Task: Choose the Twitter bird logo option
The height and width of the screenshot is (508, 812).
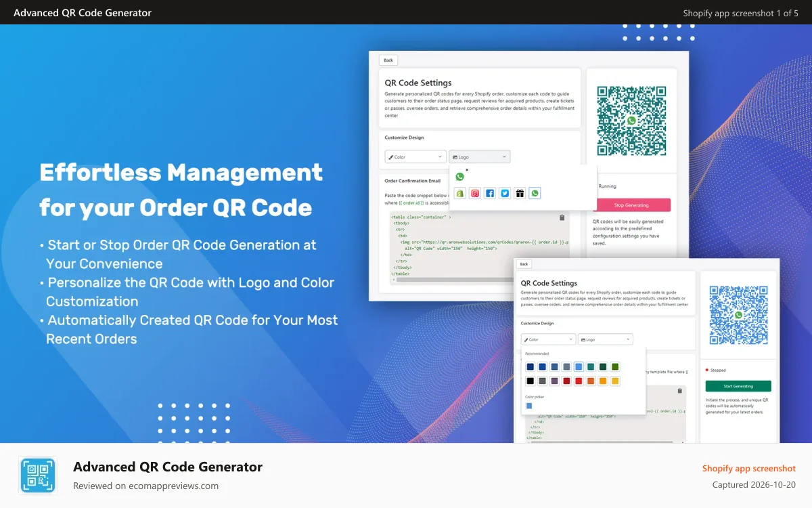Action: (505, 193)
